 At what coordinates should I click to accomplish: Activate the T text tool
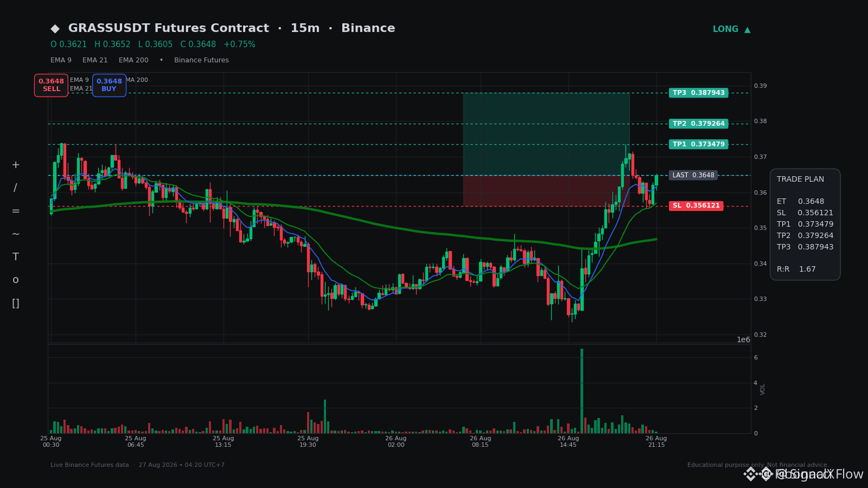tap(16, 257)
